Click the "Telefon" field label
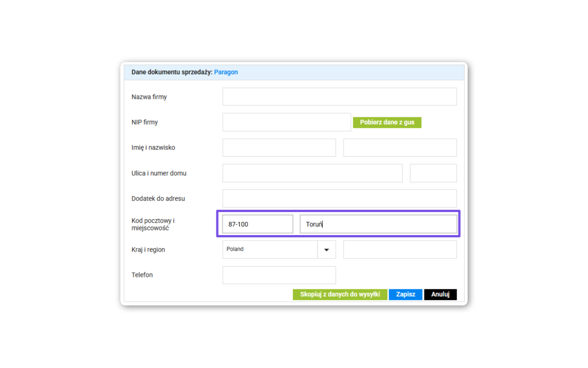 coord(142,275)
